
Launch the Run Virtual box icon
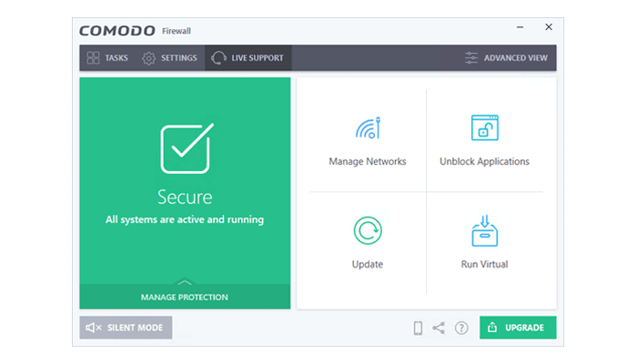pos(484,231)
